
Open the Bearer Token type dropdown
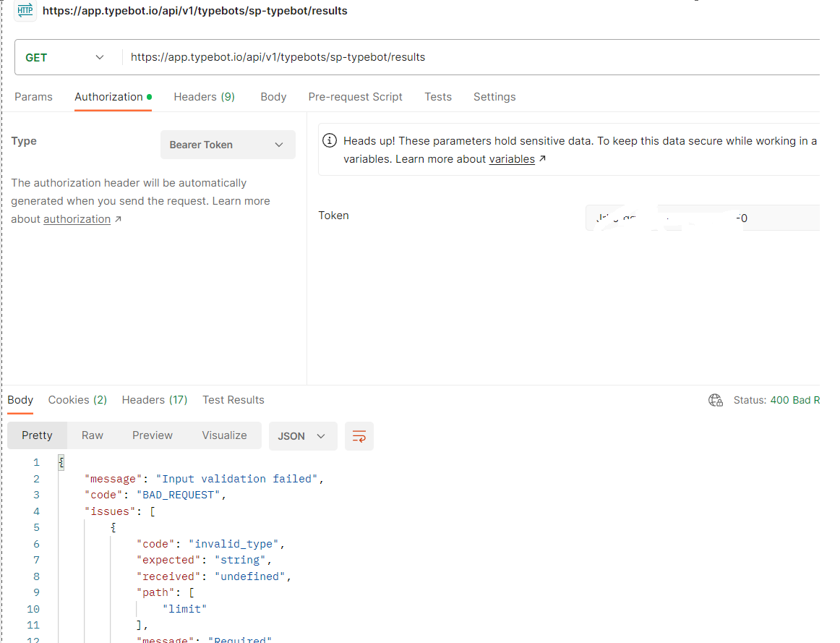coord(227,145)
